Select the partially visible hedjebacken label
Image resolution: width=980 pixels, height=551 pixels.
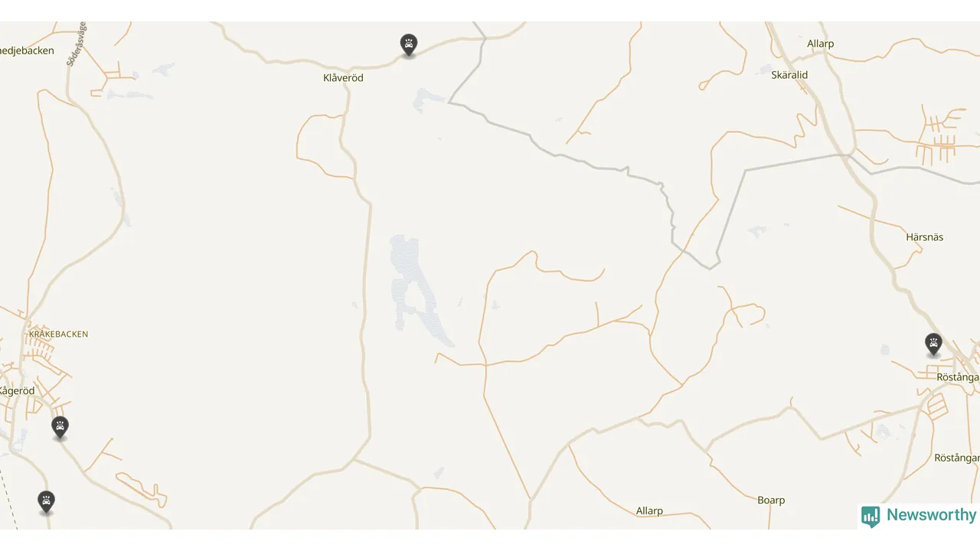click(x=27, y=51)
